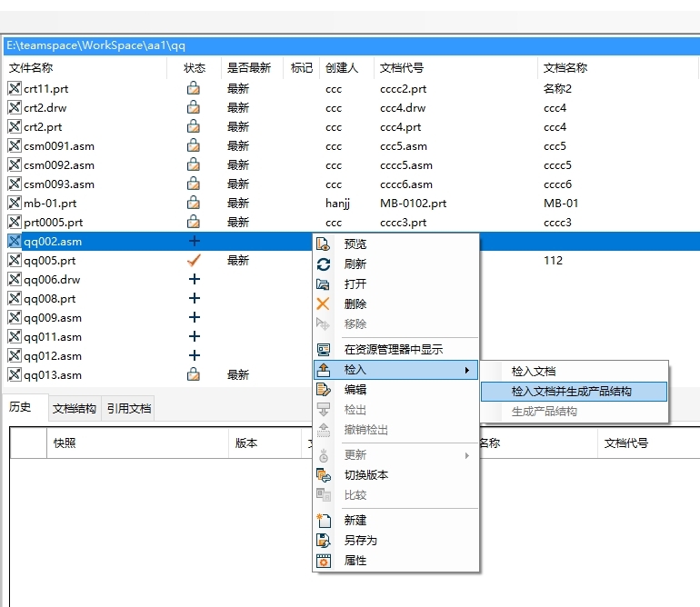Click the lock status icon for crt11.prt
This screenshot has width=700, height=607.
pyautogui.click(x=194, y=88)
